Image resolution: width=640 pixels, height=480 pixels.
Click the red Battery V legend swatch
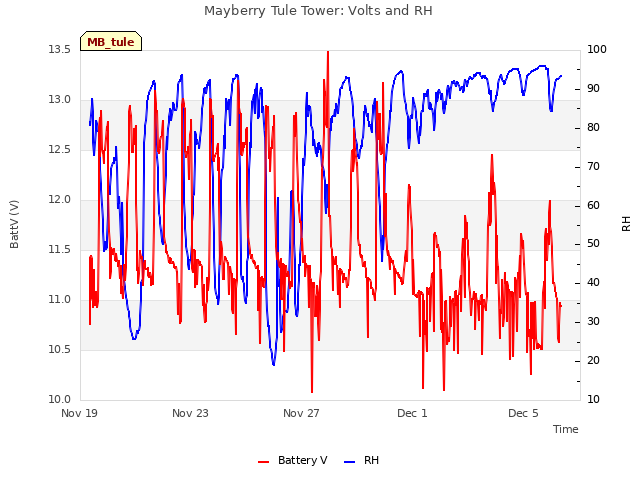click(x=264, y=462)
